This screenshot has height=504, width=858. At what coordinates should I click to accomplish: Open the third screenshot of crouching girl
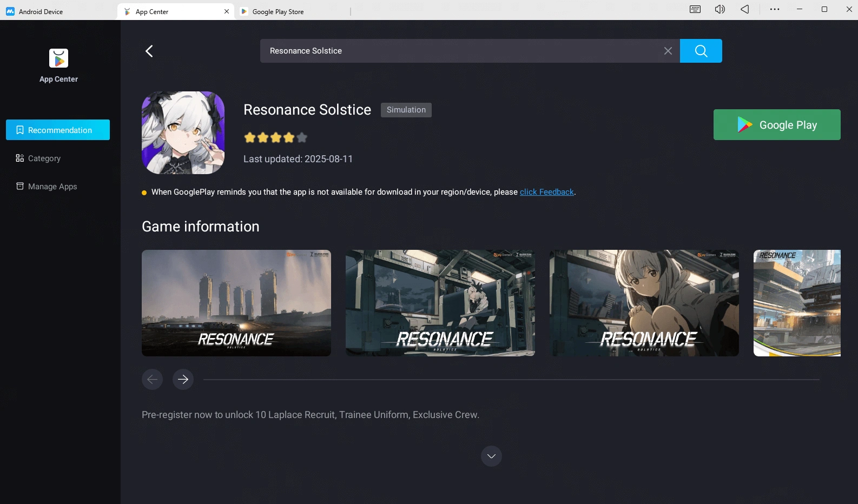click(644, 303)
